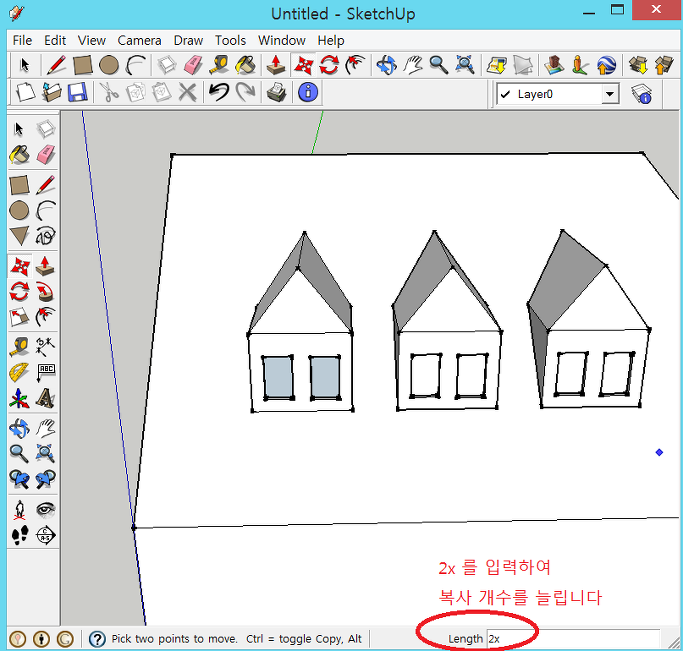Select the Select arrow tool in left toolbar
Viewport: 683px width, 651px height.
[x=20, y=129]
